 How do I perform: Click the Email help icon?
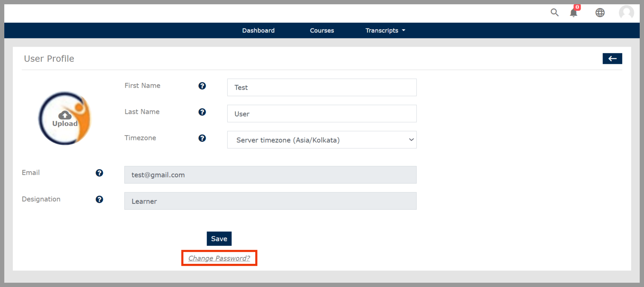99,173
